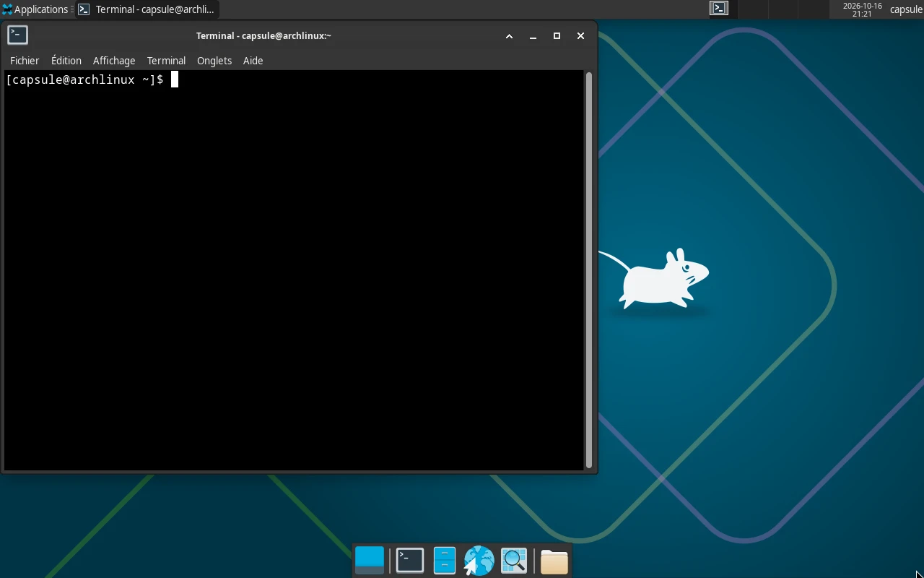The image size is (924, 578).
Task: Open the Onglets menu
Action: tap(214, 61)
